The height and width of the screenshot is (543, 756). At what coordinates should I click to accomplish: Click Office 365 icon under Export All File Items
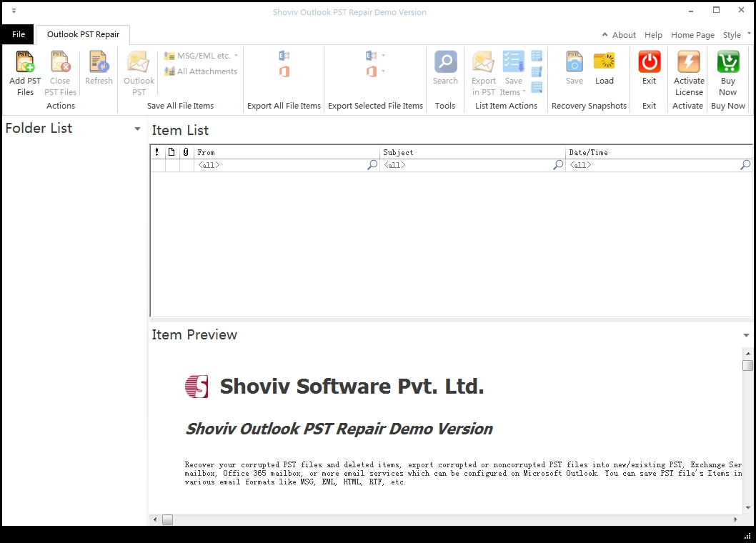(284, 71)
